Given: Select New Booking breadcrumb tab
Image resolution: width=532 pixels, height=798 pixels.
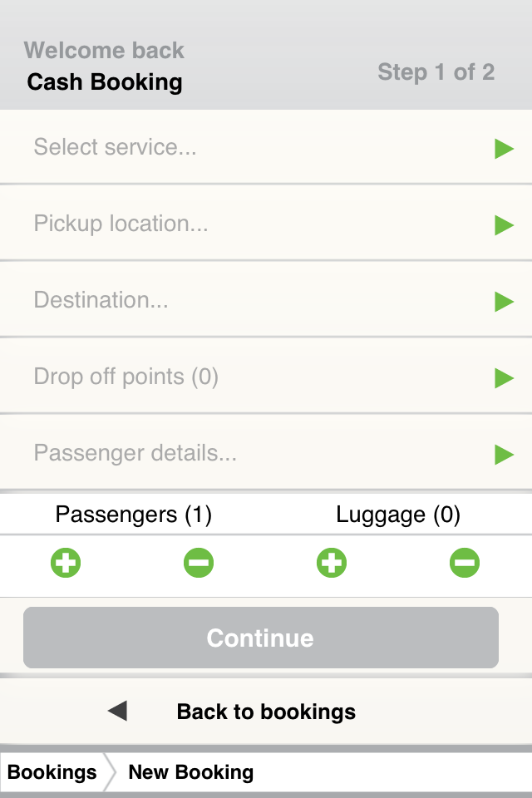Looking at the screenshot, I should [191, 772].
